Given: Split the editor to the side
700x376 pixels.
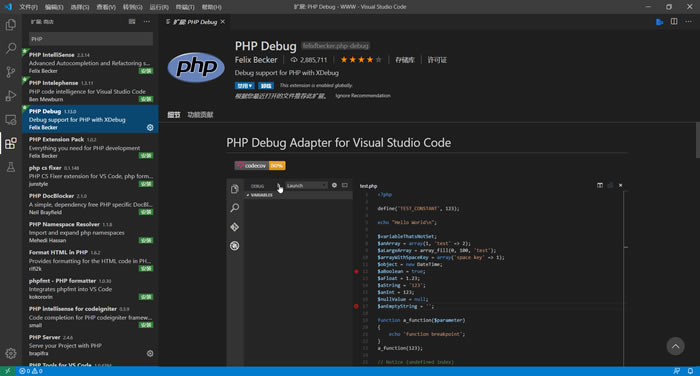Looking at the screenshot, I should click(x=674, y=21).
